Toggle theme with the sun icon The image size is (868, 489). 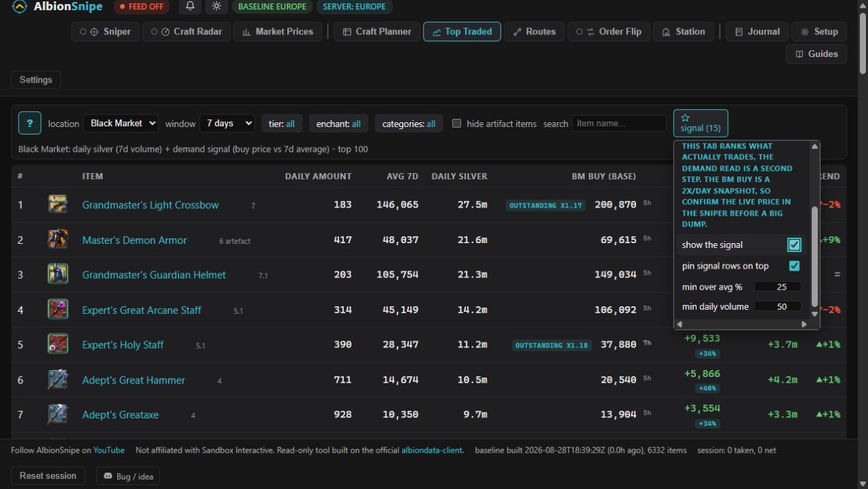coord(216,6)
